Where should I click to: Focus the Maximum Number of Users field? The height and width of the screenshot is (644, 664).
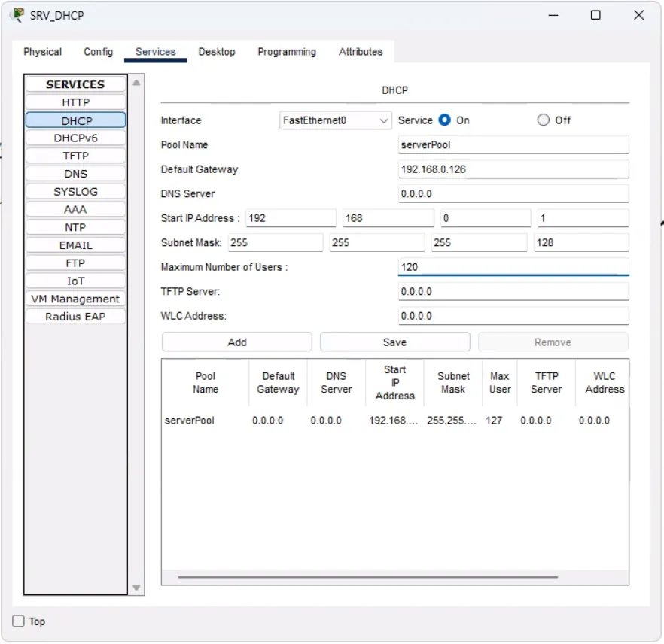513,267
